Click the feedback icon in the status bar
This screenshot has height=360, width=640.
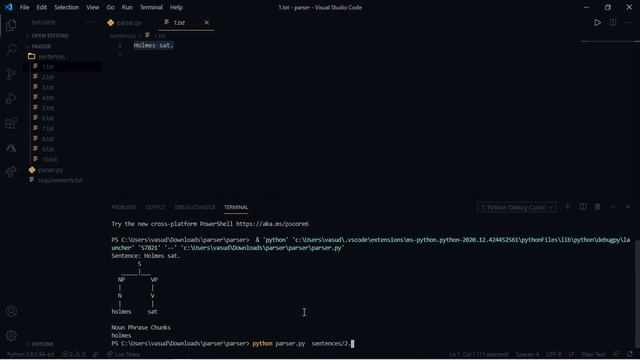click(x=616, y=354)
